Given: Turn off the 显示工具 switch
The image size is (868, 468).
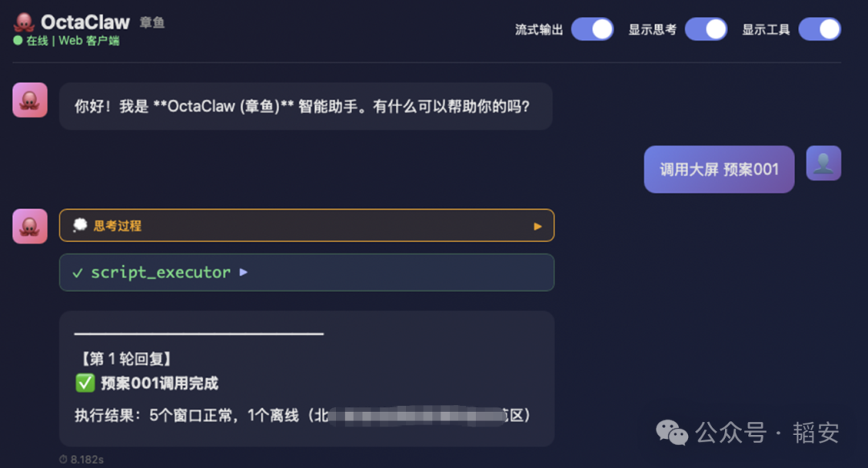Looking at the screenshot, I should (x=819, y=28).
